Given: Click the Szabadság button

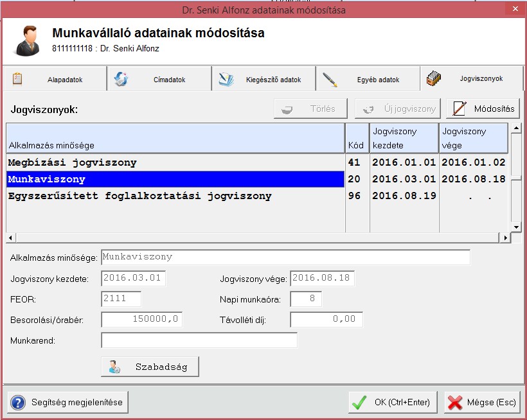Looking at the screenshot, I should click(x=150, y=367).
